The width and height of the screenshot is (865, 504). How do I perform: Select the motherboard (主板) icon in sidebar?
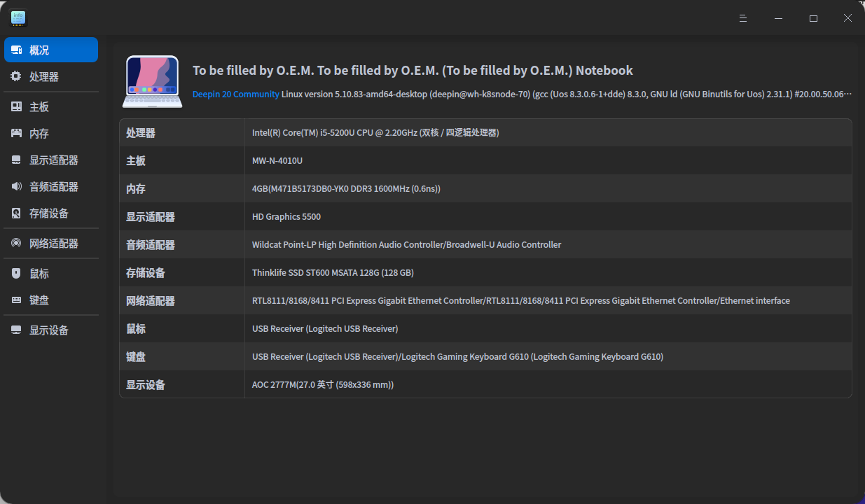[16, 107]
